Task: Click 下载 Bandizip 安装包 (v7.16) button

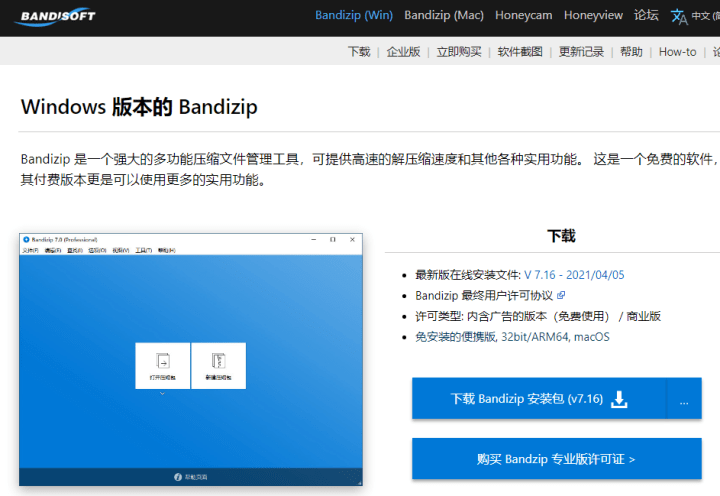Action: 539,399
